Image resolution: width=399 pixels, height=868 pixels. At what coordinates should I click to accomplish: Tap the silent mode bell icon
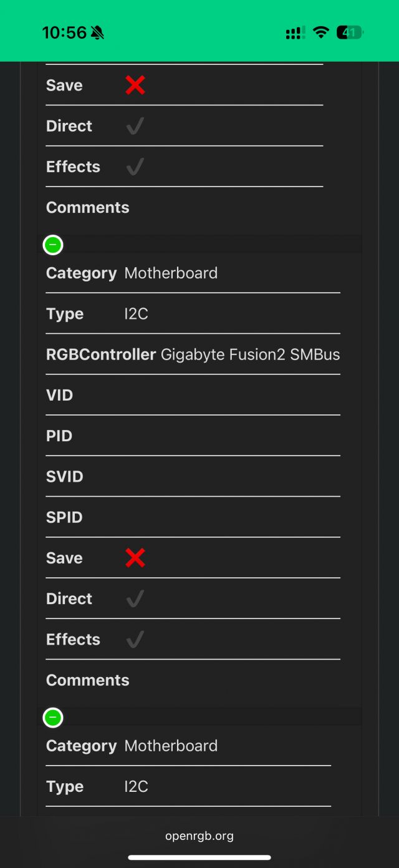tap(97, 33)
